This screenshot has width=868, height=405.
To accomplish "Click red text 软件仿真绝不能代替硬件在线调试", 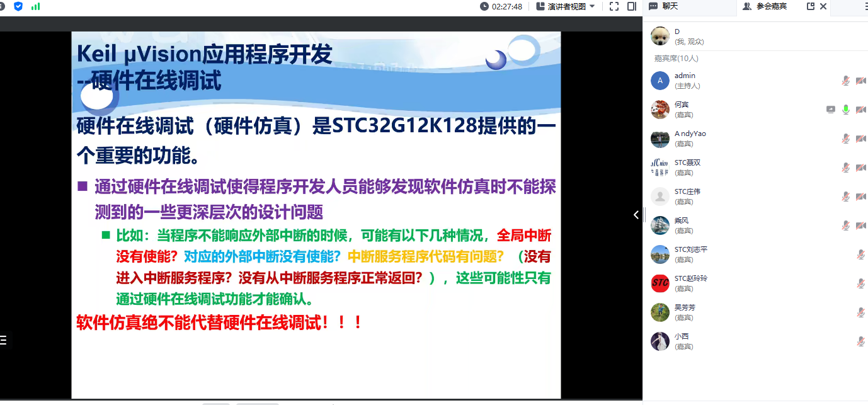I will [x=219, y=322].
